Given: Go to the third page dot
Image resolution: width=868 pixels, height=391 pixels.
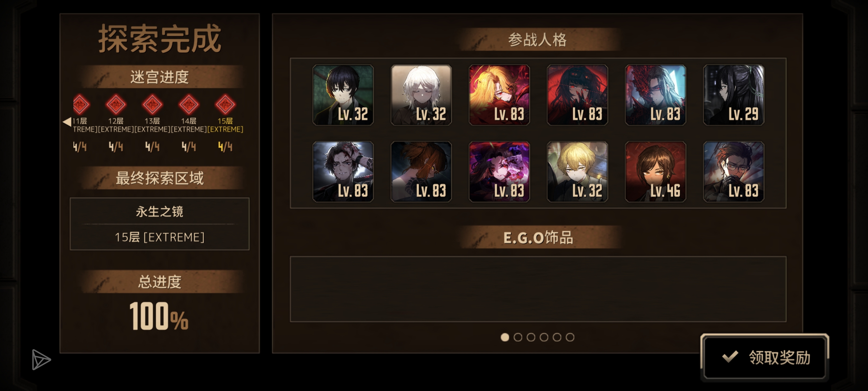Looking at the screenshot, I should 531,337.
